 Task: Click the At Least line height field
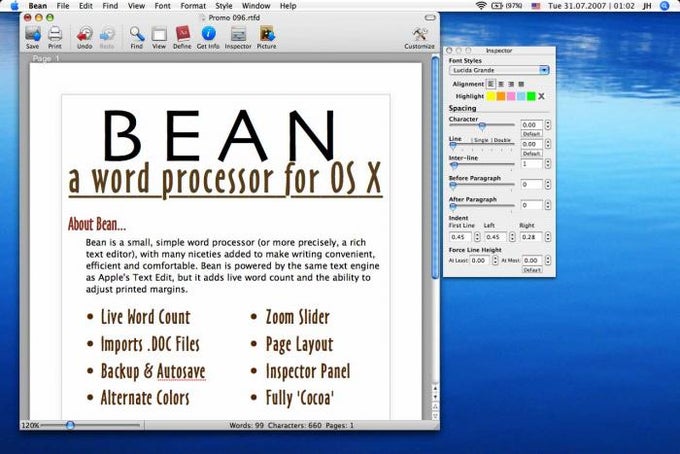(480, 260)
